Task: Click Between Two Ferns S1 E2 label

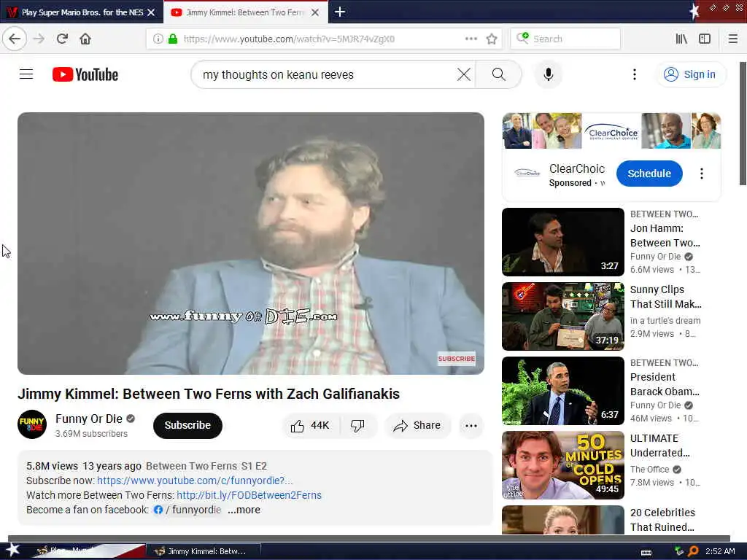Action: [x=206, y=466]
